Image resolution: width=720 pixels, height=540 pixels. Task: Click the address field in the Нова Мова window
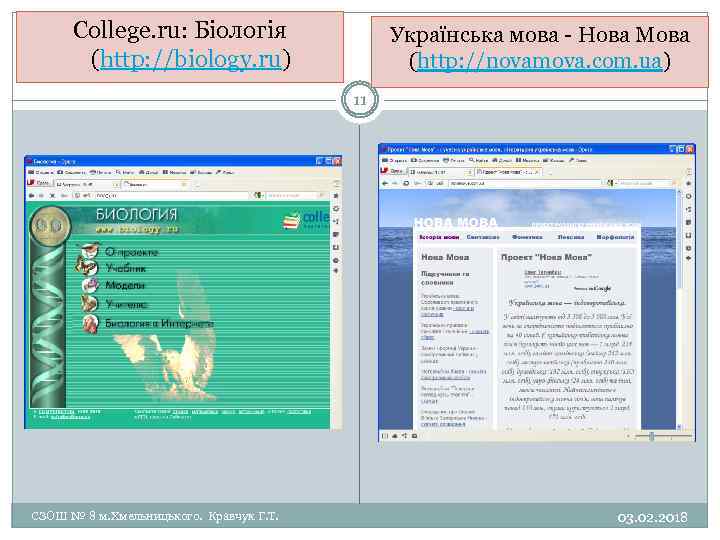tap(524, 183)
